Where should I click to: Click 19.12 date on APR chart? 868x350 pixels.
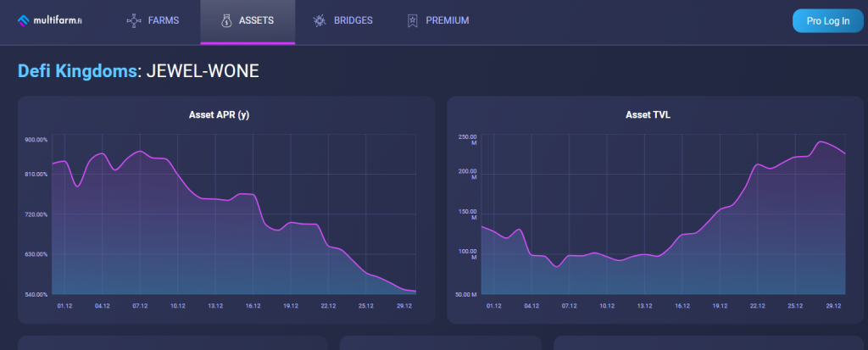click(x=291, y=306)
